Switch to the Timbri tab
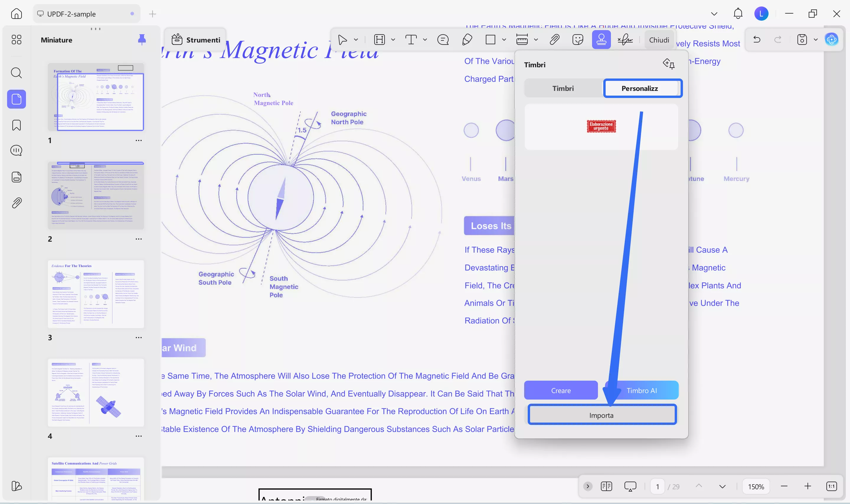This screenshot has width=850, height=504. pos(563,88)
